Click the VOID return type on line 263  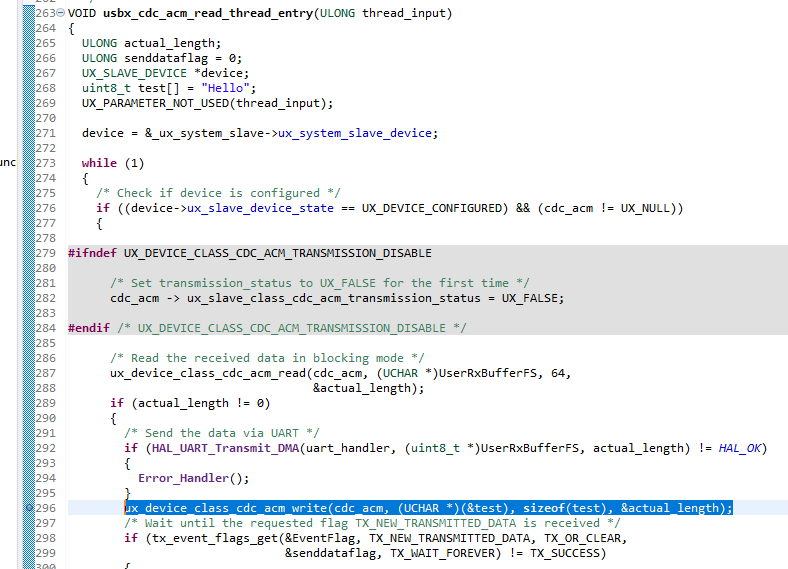coord(82,13)
